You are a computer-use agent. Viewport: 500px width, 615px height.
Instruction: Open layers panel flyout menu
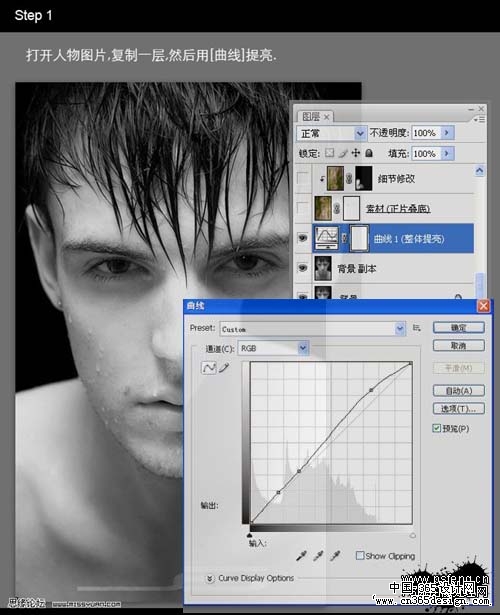480,119
